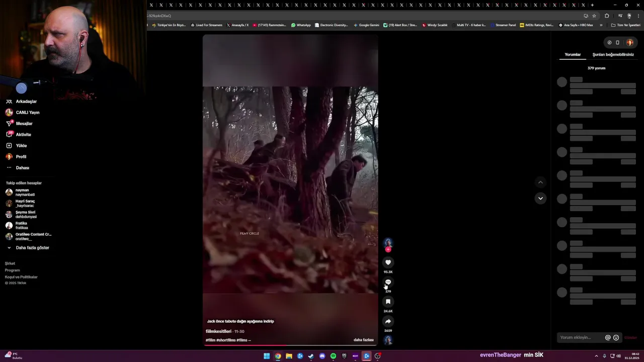Viewport: 644px width, 362px height.
Task: Click the video player to pause
Action: [290, 190]
